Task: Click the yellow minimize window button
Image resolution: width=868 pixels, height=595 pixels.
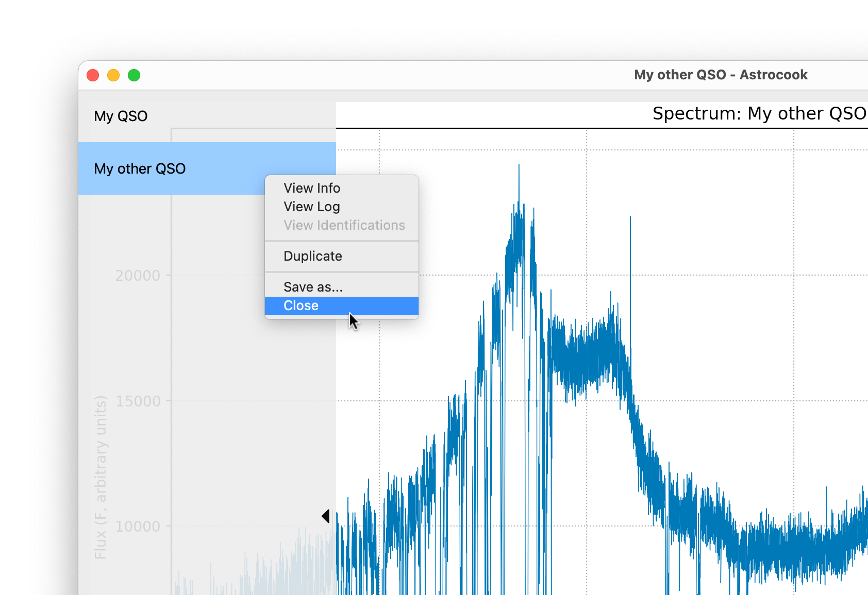Action: pyautogui.click(x=113, y=75)
